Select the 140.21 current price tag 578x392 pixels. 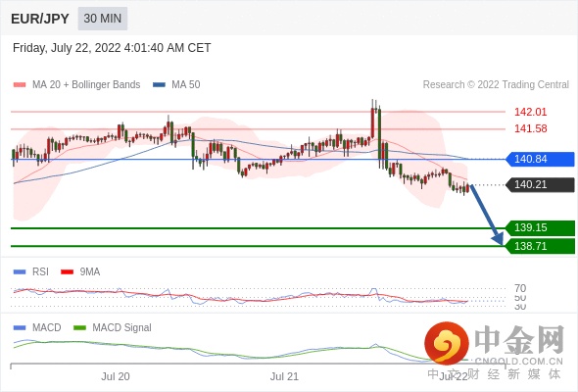[x=540, y=184]
